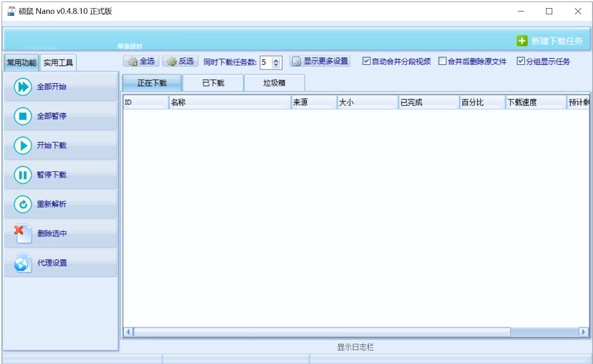The width and height of the screenshot is (593, 364).
Task: Click the Start Download play icon
Action: coord(22,145)
